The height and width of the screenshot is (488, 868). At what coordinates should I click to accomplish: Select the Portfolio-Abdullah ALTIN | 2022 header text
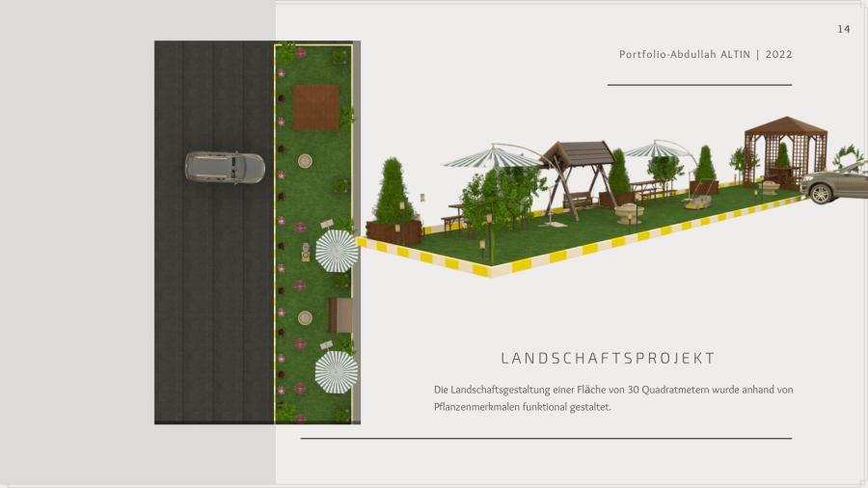[x=705, y=55]
